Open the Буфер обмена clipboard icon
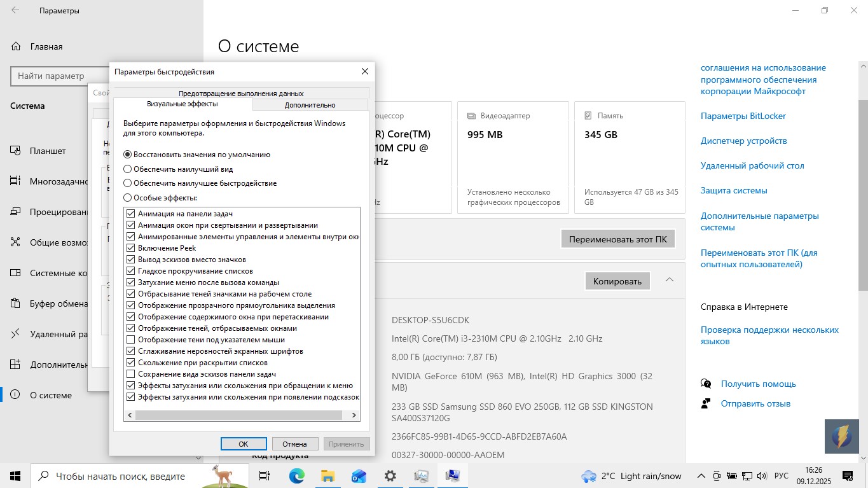 pyautogui.click(x=16, y=303)
